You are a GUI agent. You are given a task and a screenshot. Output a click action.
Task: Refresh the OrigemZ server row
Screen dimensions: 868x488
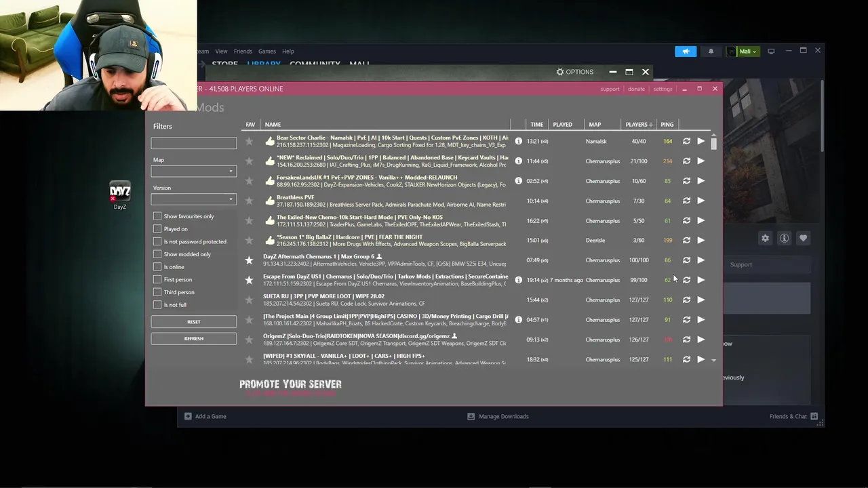coord(686,340)
